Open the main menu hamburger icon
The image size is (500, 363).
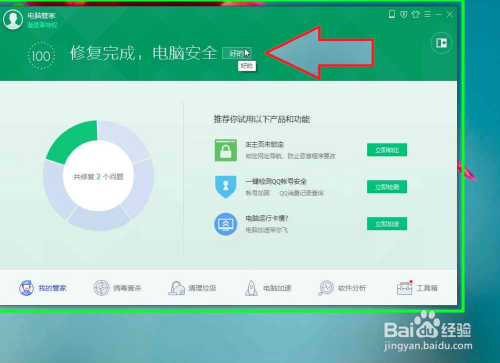coord(428,14)
